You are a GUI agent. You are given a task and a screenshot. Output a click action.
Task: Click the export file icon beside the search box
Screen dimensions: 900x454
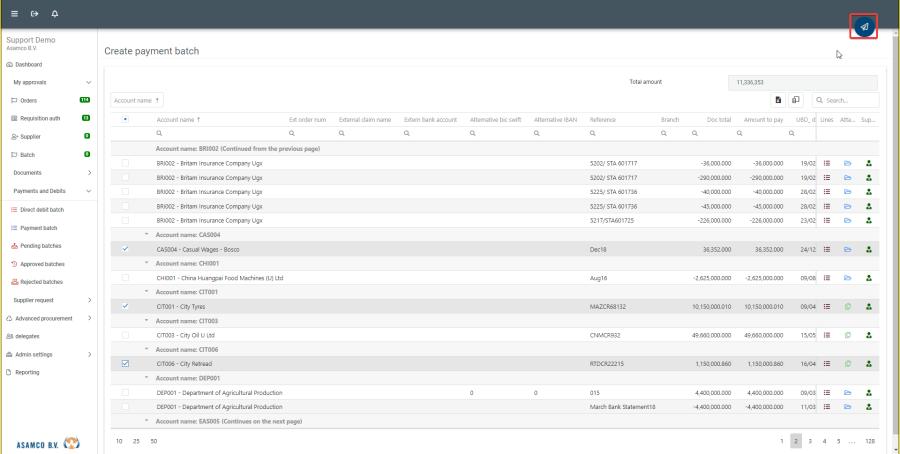[x=778, y=100]
